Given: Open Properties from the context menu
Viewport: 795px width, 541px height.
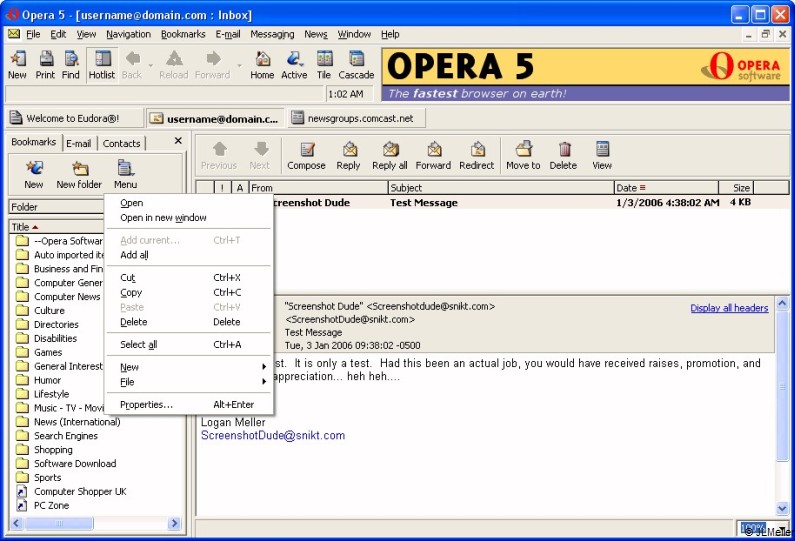Looking at the screenshot, I should [x=189, y=405].
